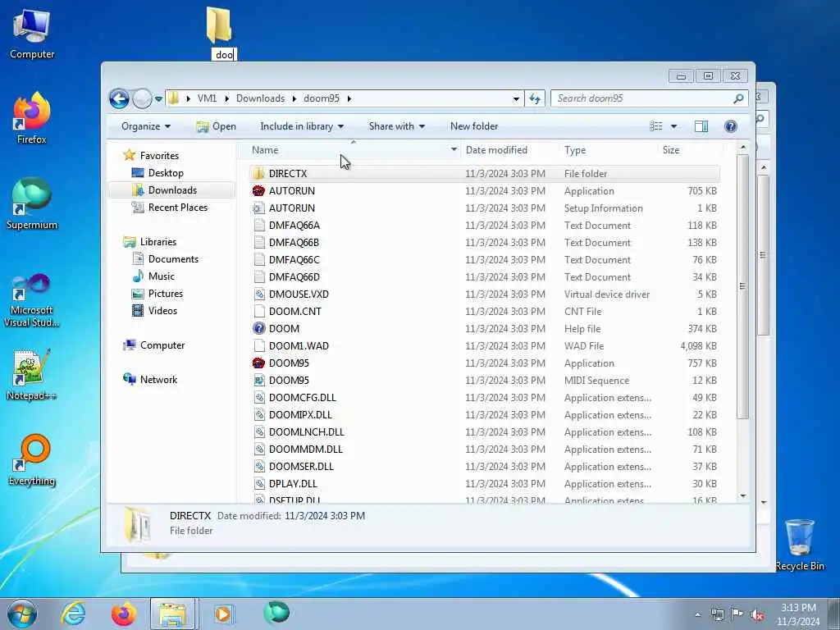Expand the Share with menu
The width and height of the screenshot is (840, 630).
click(x=396, y=126)
